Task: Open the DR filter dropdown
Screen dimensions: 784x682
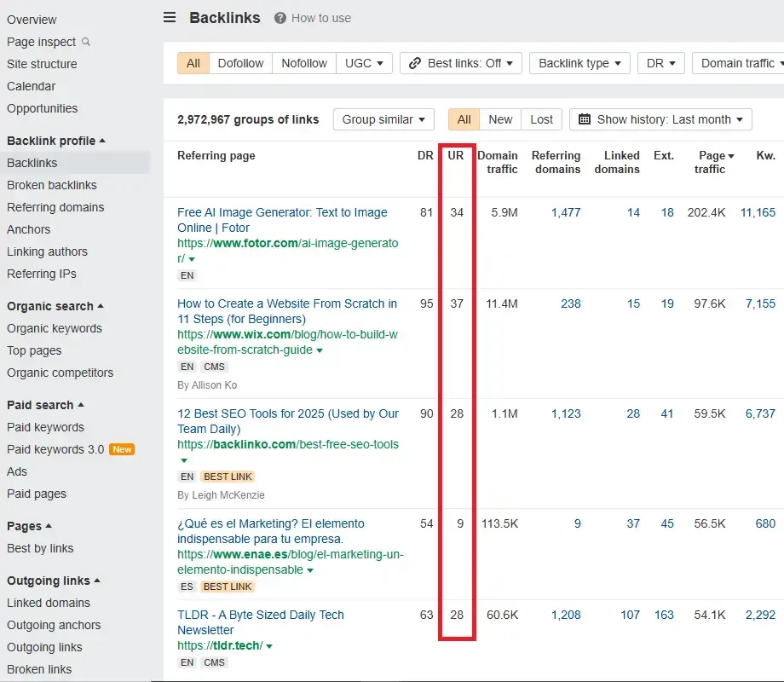Action: point(660,63)
